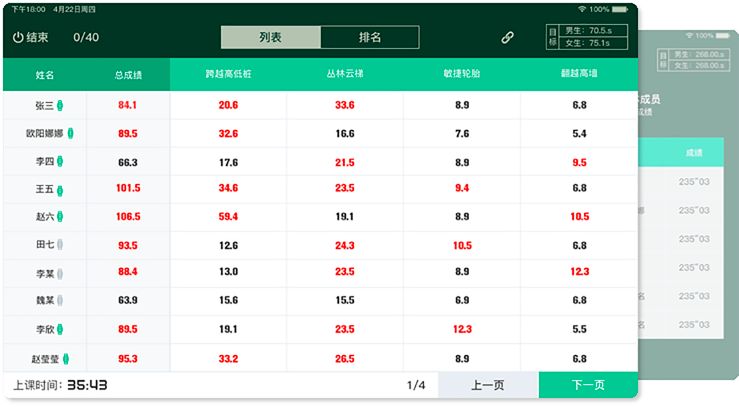
Task: Select 赵六's total score 106.5
Action: pos(128,217)
